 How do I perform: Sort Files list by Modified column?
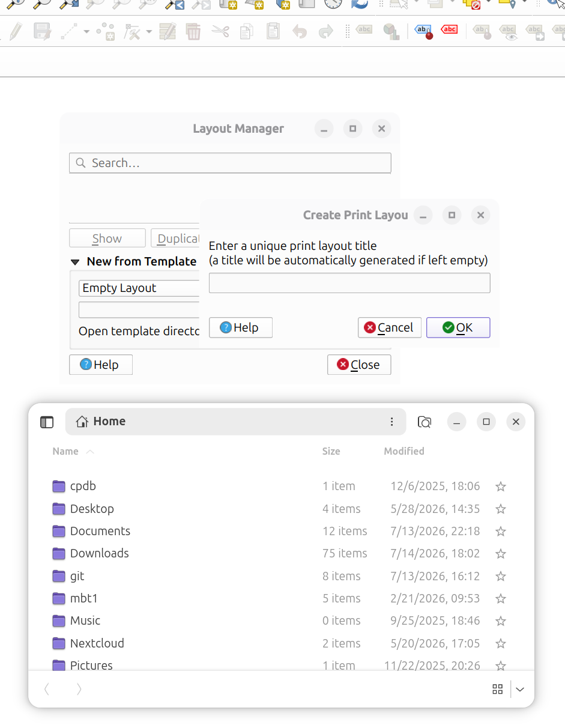pyautogui.click(x=404, y=451)
